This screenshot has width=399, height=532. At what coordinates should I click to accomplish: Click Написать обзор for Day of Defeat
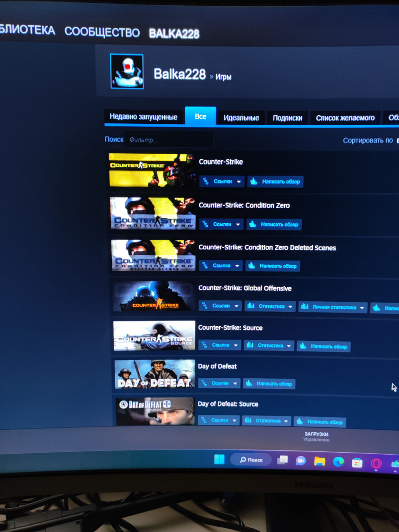269,384
